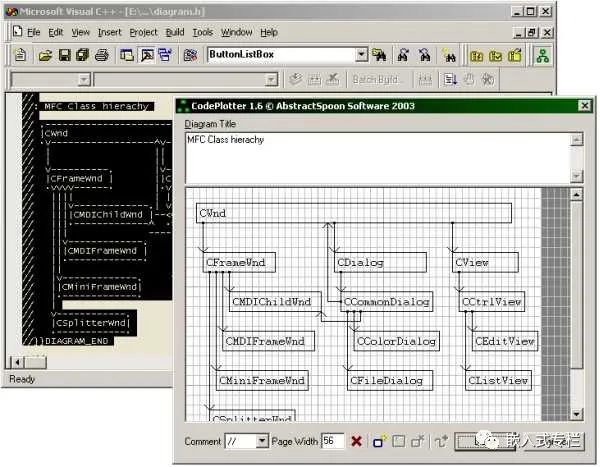The height and width of the screenshot is (467, 600).
Task: Open the second build configuration dropdown
Action: pyautogui.click(x=273, y=79)
